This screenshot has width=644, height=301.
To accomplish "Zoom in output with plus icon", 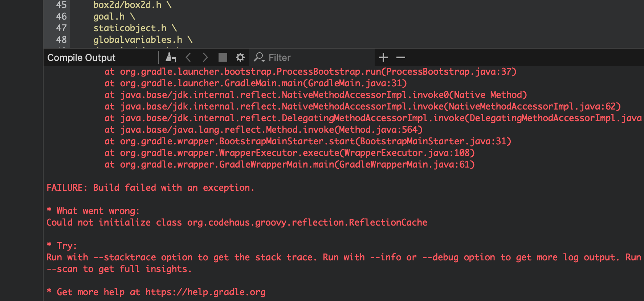I will 383,57.
